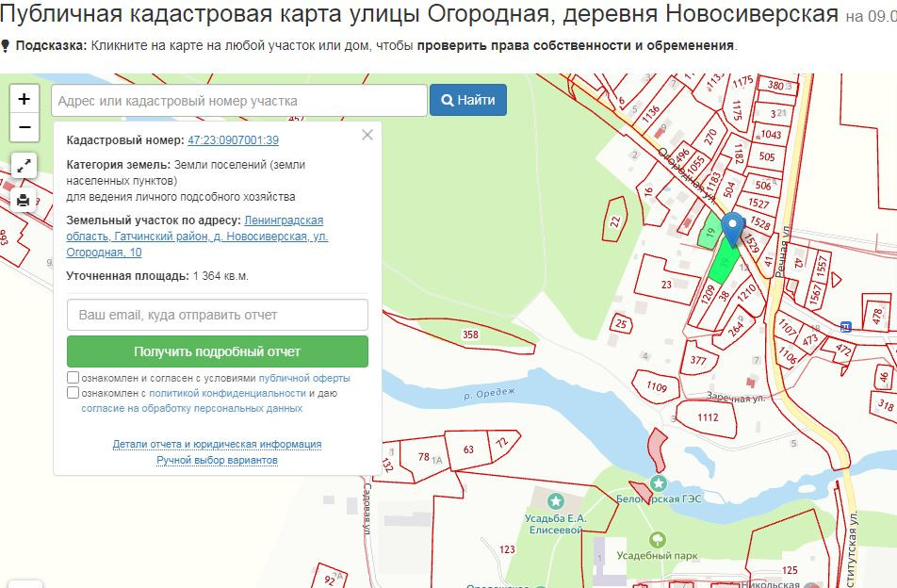Click Ручной выбор вариантов link
The image size is (897, 588).
click(x=217, y=461)
